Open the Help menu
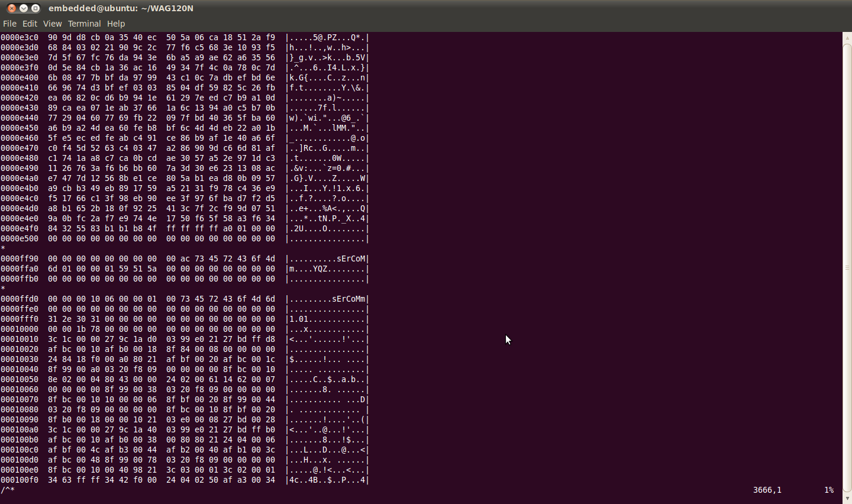 coord(116,24)
